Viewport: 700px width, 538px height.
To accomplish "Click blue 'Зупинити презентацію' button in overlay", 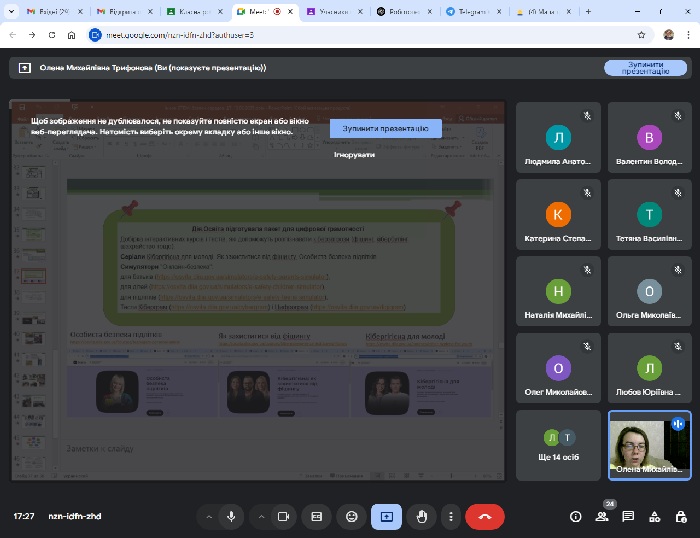I will click(x=385, y=129).
